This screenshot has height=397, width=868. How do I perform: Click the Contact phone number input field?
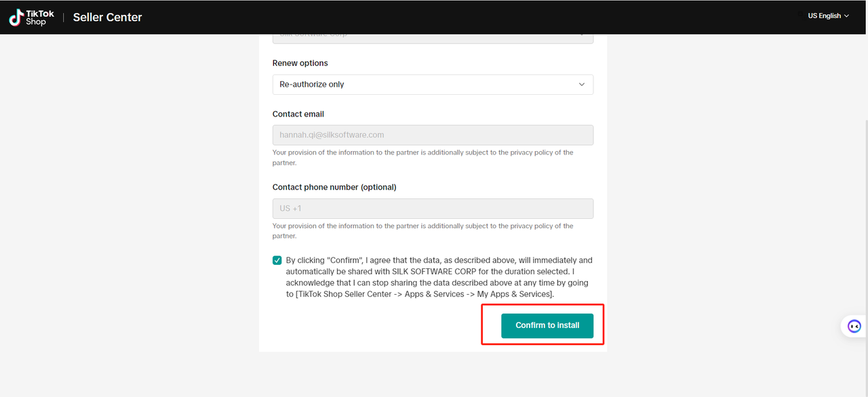(448, 209)
